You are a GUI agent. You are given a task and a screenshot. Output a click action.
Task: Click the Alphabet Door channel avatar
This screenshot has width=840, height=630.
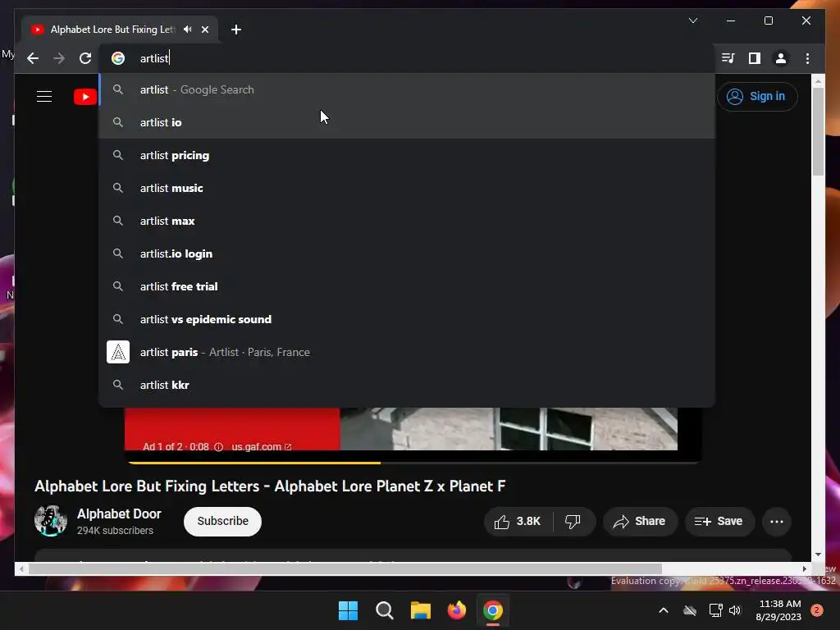[51, 521]
